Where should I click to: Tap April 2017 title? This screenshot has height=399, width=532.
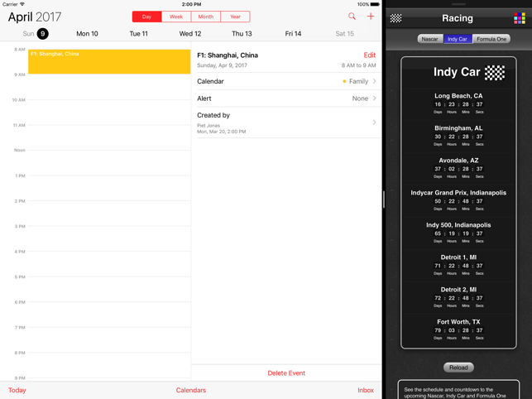(x=35, y=17)
